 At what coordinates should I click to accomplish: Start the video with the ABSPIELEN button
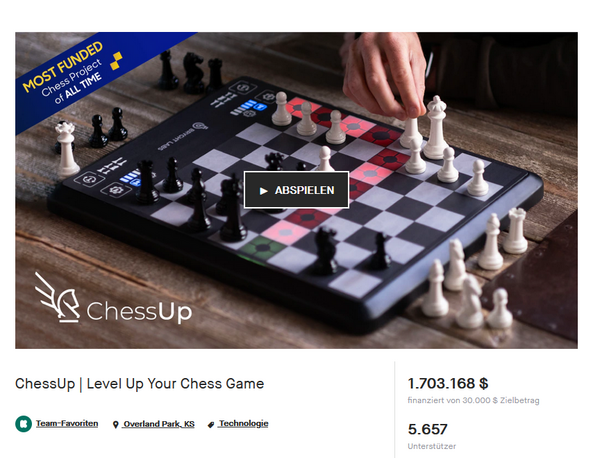pyautogui.click(x=297, y=190)
